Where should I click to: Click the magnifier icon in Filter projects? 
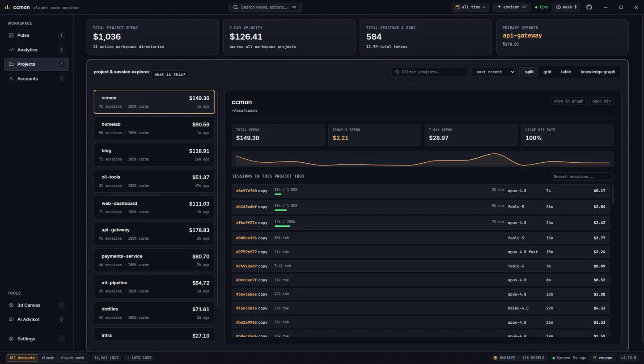[x=397, y=72]
